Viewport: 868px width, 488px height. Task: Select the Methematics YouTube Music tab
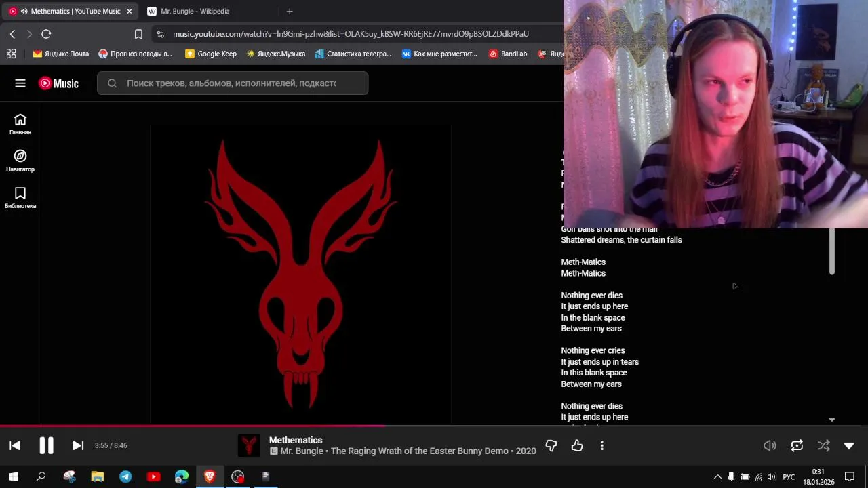(x=71, y=11)
